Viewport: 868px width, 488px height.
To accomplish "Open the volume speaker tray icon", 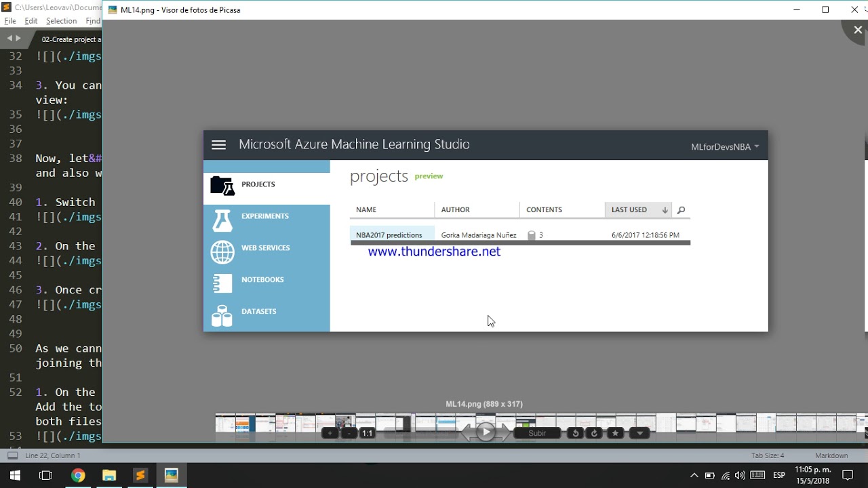I will point(741,475).
